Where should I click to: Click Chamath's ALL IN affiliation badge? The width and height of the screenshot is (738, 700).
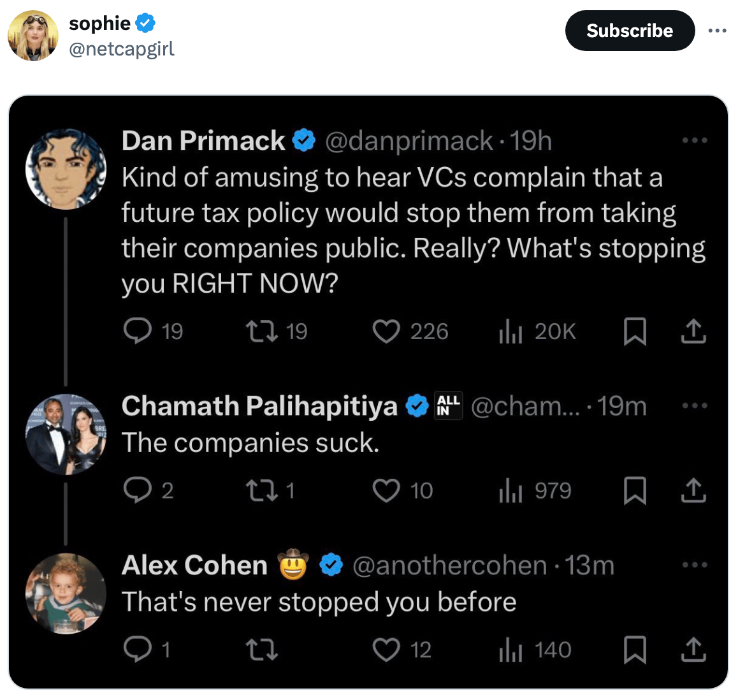[x=448, y=405]
